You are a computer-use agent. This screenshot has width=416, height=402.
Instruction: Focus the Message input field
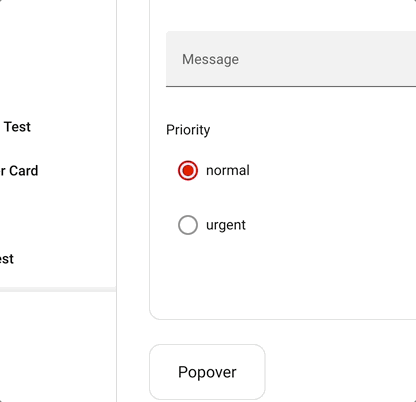pyautogui.click(x=291, y=59)
